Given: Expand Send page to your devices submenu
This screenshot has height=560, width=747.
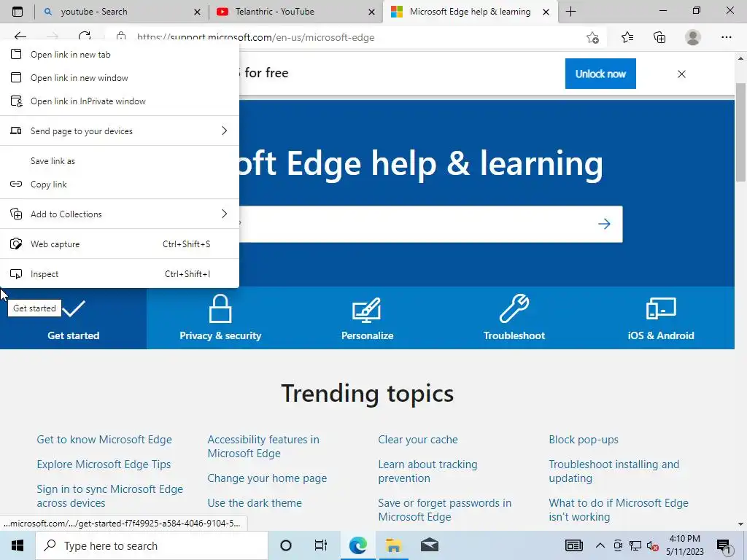Looking at the screenshot, I should coord(119,131).
